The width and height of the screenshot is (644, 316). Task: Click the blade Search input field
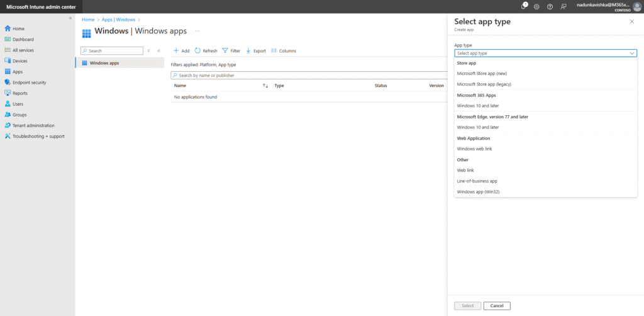click(x=112, y=51)
